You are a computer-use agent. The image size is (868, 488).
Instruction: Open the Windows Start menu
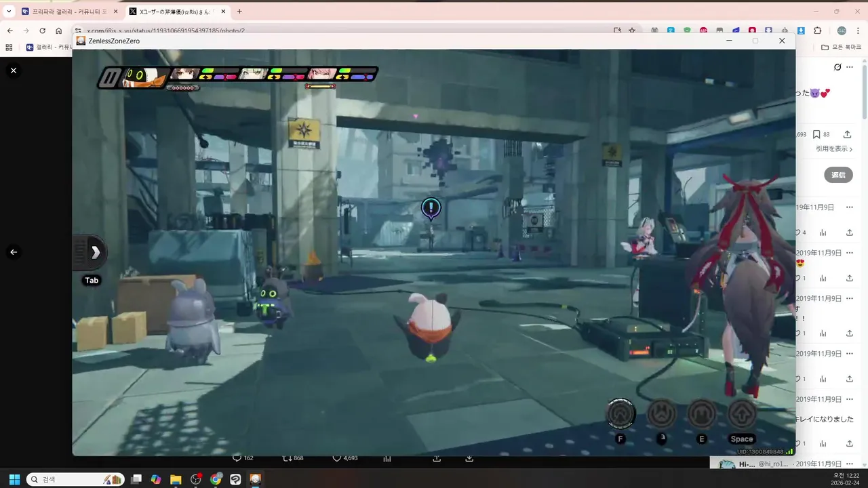(14, 479)
